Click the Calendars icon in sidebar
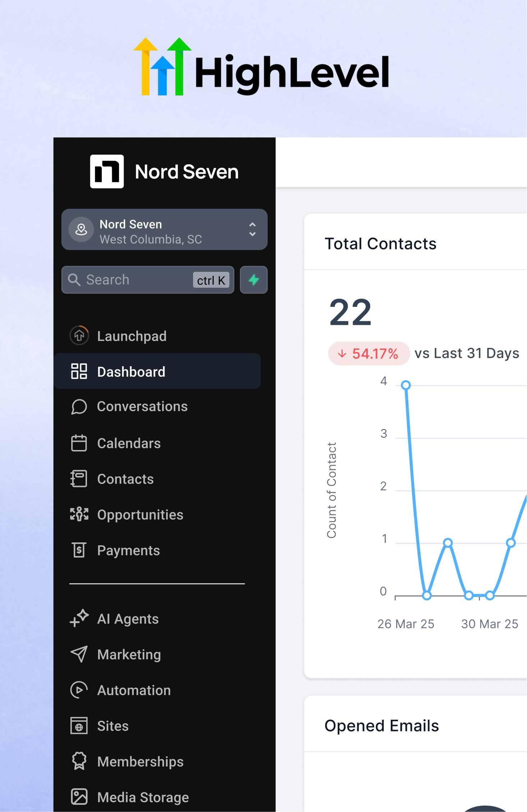 pos(79,443)
